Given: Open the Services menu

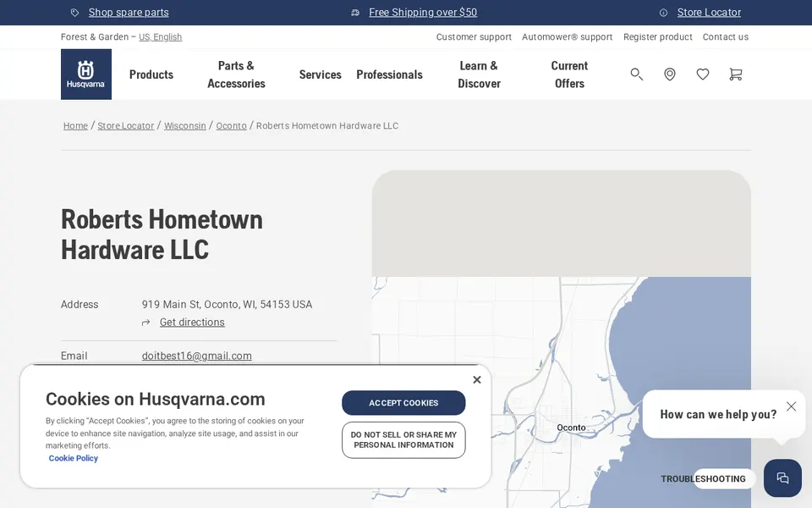Looking at the screenshot, I should [x=320, y=75].
